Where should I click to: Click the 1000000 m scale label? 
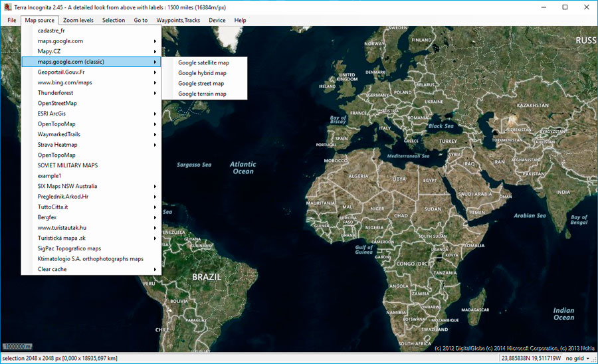(17, 347)
